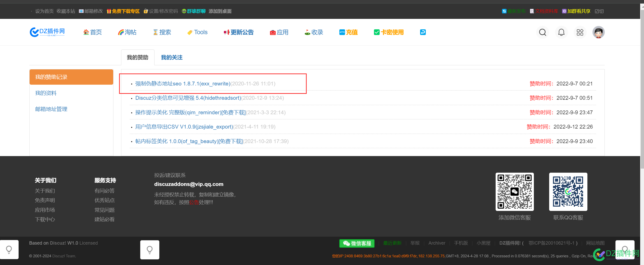This screenshot has width=644, height=265.
Task: Open 网站地图 in the footer bar
Action: (x=595, y=243)
